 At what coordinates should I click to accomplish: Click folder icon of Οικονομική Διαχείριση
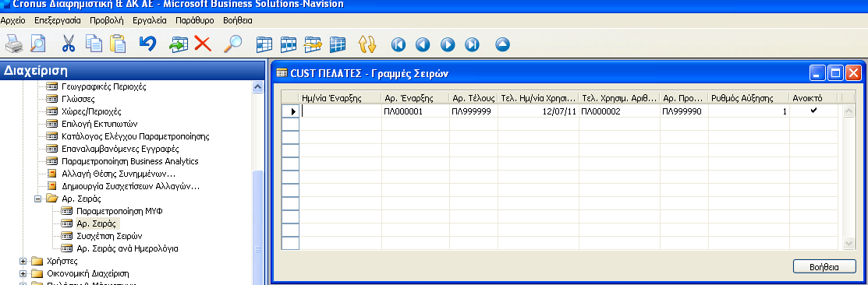pos(37,273)
